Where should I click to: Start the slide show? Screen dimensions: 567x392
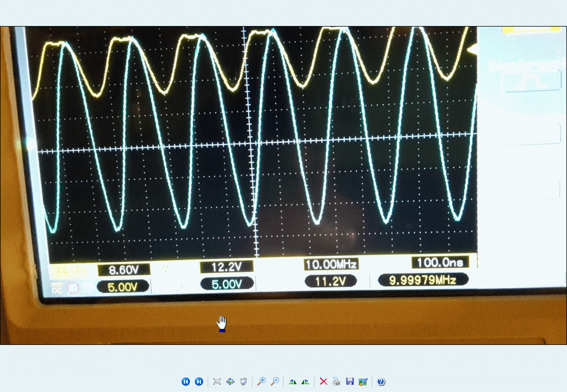[x=243, y=381]
